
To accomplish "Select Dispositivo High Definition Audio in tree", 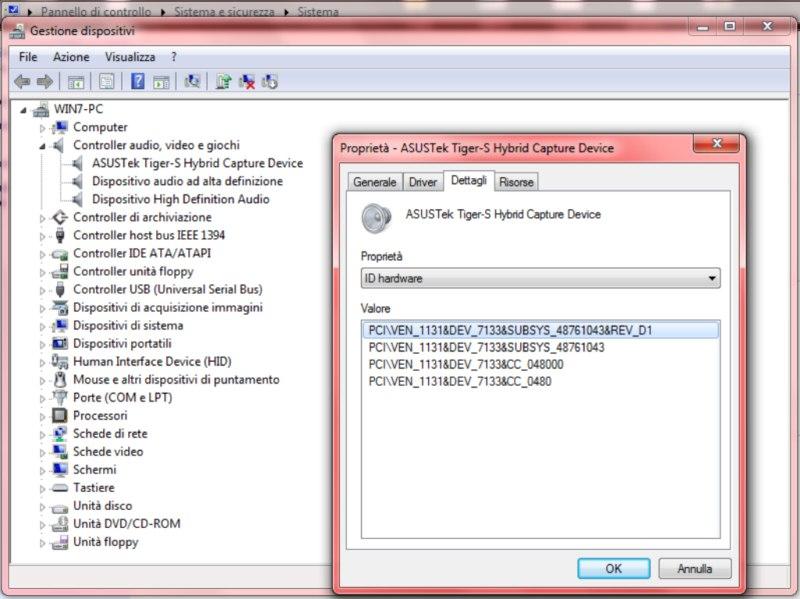I will click(x=180, y=199).
